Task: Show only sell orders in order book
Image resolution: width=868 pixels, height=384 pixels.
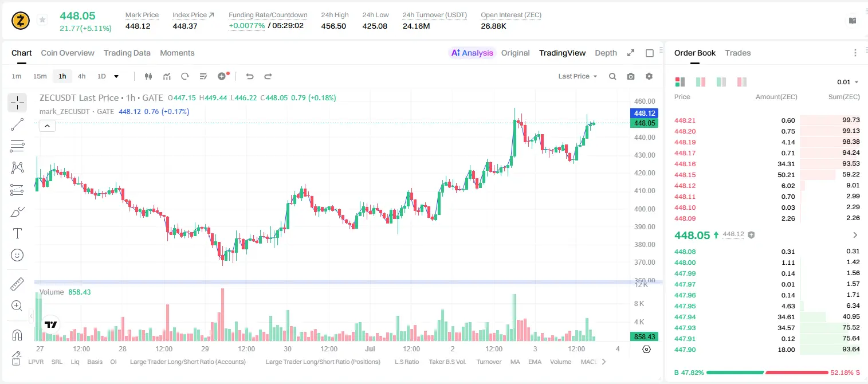Action: [x=742, y=82]
